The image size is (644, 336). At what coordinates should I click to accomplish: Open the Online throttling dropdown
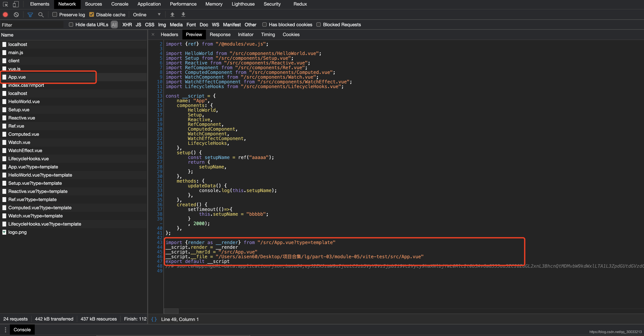pos(147,15)
